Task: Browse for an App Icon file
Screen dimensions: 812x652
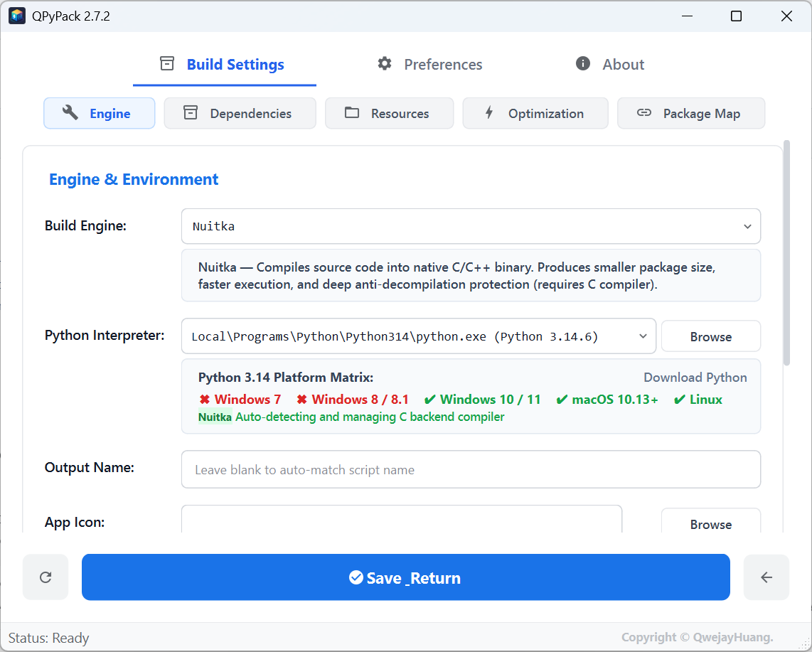Action: (711, 522)
